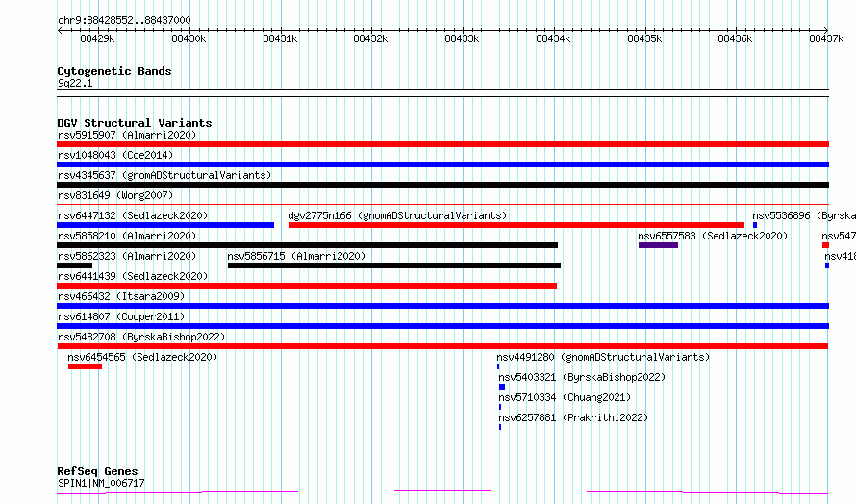Open nsv4491280 (gnomADStructuralVariants) label
This screenshot has width=856, height=504.
coord(603,357)
